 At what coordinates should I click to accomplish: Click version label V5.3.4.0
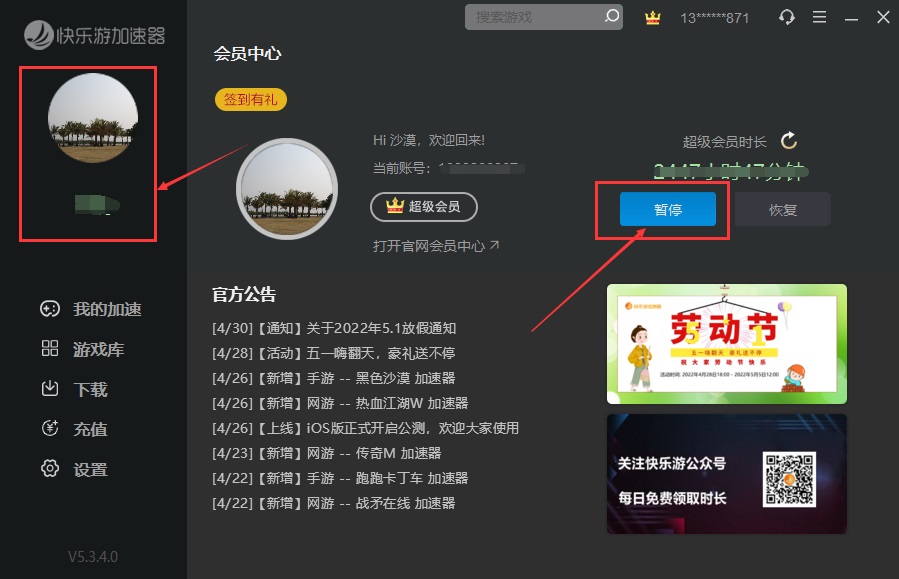click(93, 557)
